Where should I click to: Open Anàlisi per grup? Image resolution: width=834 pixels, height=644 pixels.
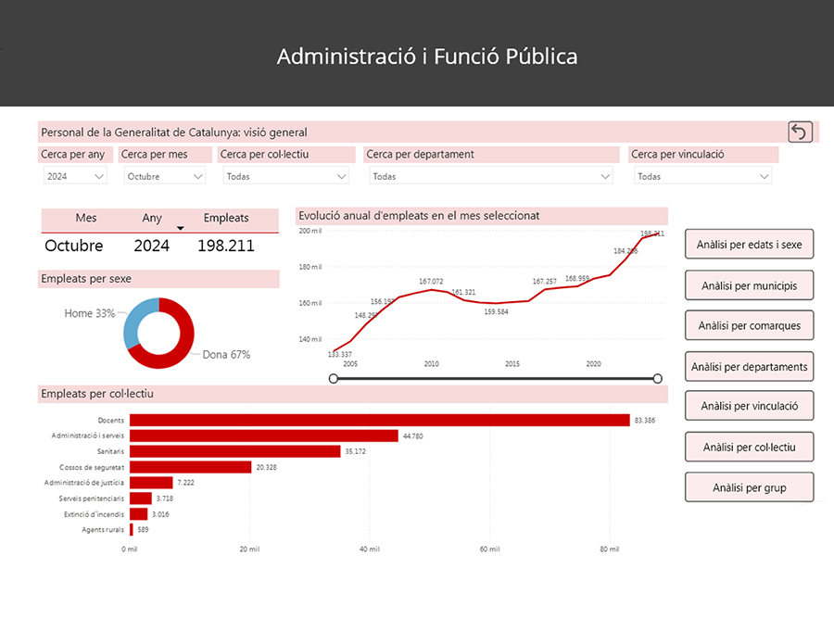pos(749,487)
